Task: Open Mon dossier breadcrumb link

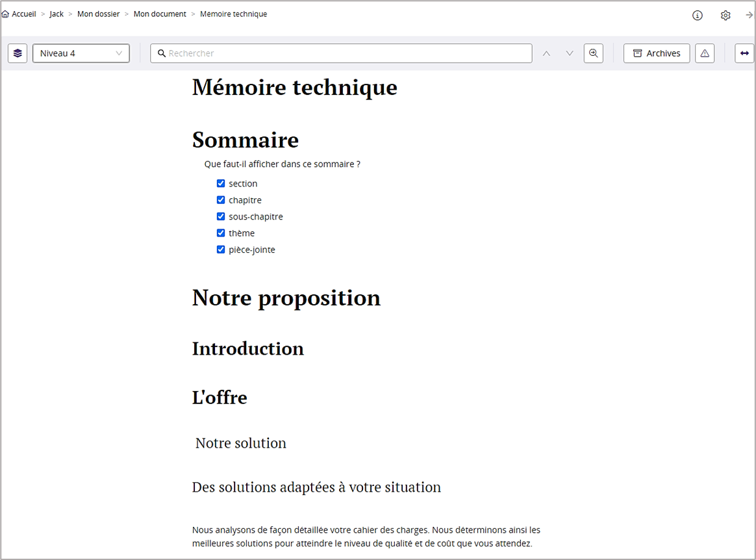Action: (98, 14)
